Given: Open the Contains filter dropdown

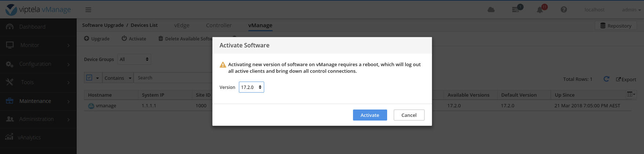Looking at the screenshot, I should tap(118, 78).
